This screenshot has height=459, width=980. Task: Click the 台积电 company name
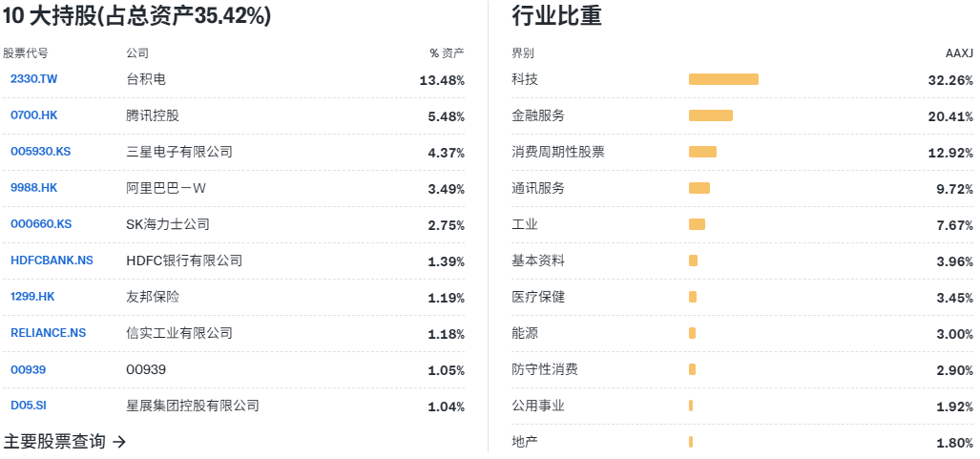tap(146, 79)
